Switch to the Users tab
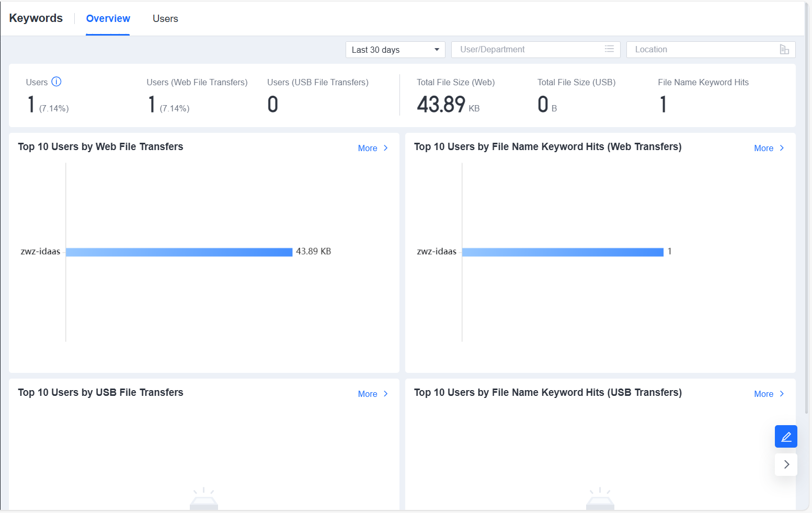Screen dimensions: 812x513 click(x=165, y=18)
